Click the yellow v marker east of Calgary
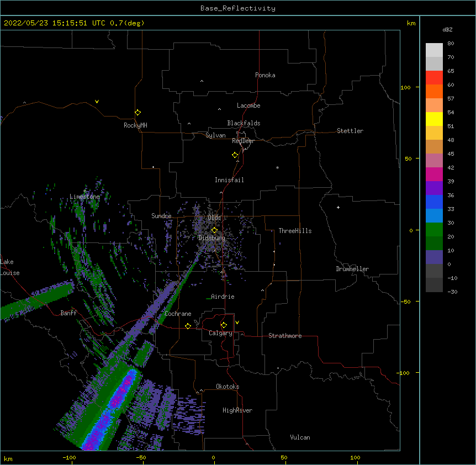 [237, 323]
